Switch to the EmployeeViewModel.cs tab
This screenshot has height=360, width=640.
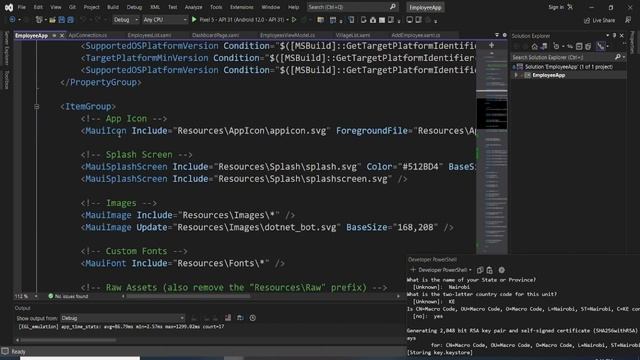pyautogui.click(x=287, y=36)
